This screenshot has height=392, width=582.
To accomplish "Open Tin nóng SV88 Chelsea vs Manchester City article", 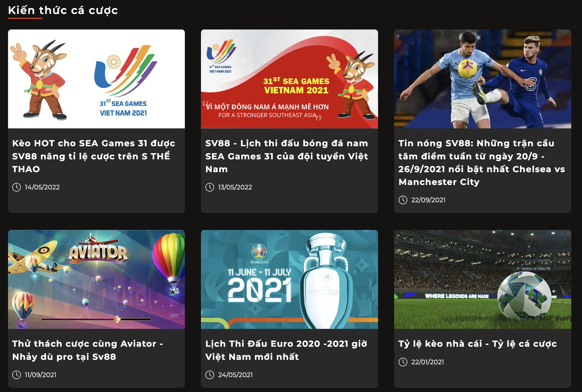I will pos(482,162).
